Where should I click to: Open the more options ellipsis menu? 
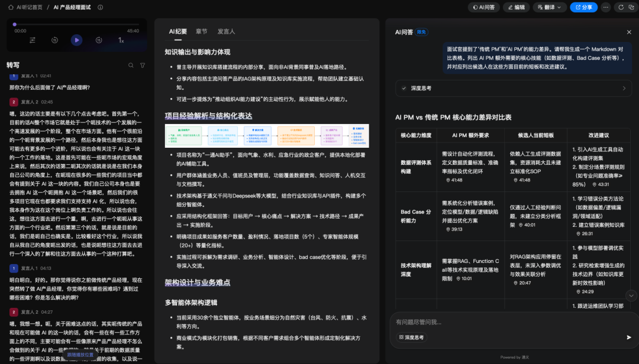click(606, 7)
